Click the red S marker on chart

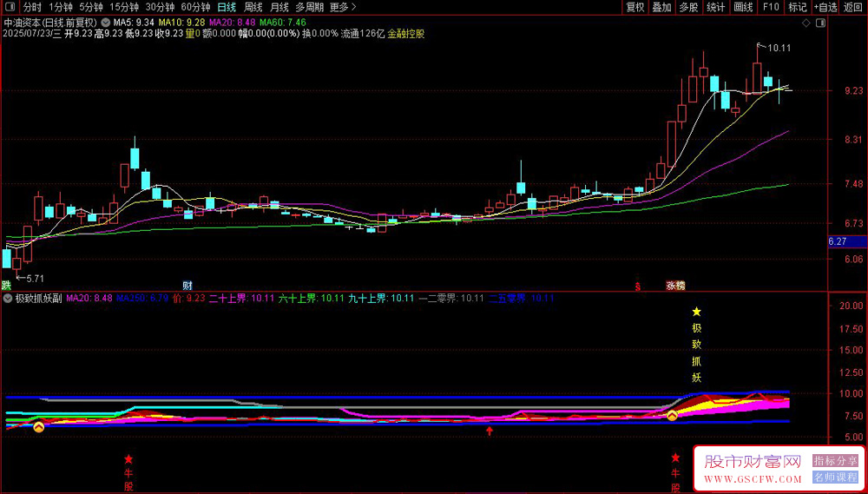coord(638,287)
